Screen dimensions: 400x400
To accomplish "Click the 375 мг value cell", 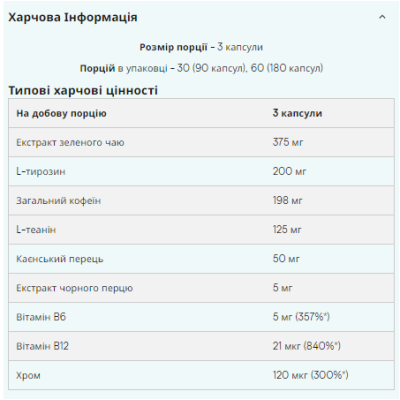I will pyautogui.click(x=288, y=142).
